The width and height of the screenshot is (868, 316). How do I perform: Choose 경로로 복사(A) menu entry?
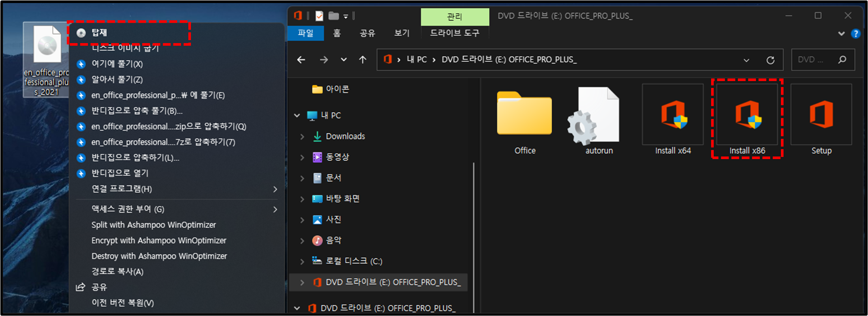tap(117, 271)
